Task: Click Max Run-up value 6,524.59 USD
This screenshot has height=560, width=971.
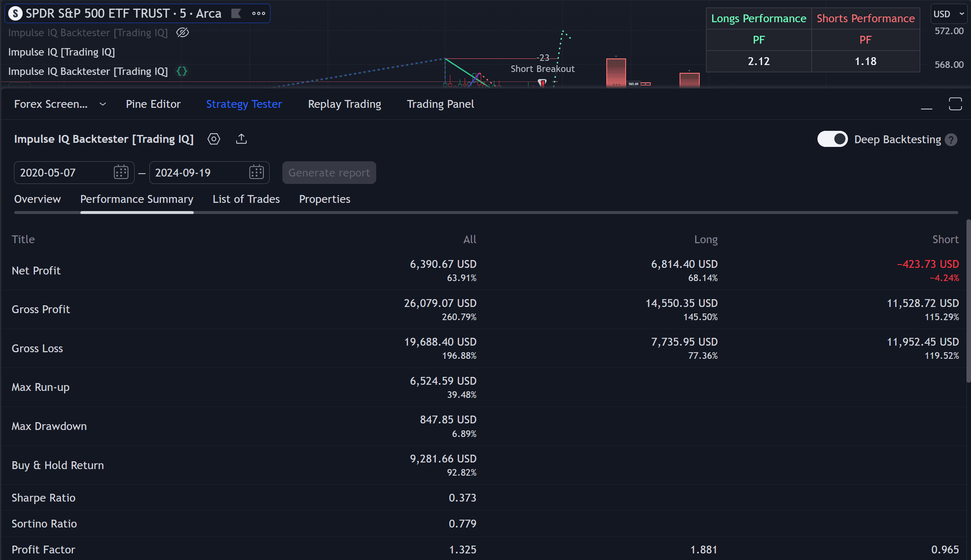Action: pos(443,381)
